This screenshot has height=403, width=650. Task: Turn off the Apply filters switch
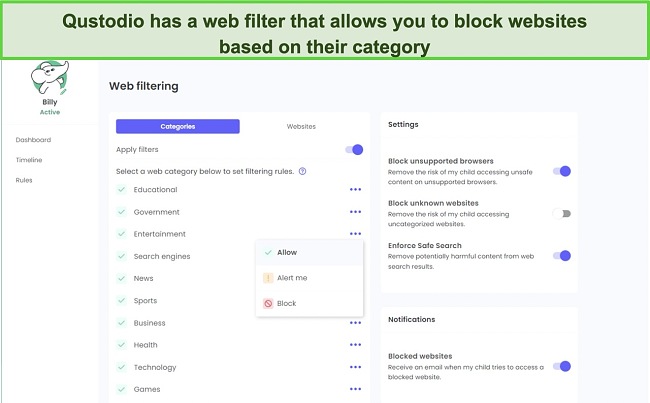[354, 150]
